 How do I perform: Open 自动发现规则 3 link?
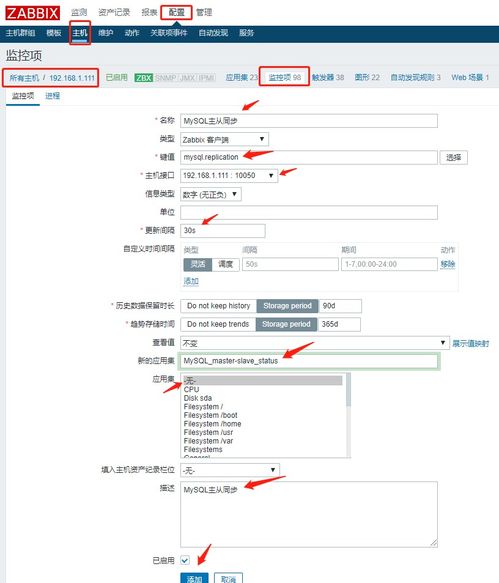click(x=415, y=77)
